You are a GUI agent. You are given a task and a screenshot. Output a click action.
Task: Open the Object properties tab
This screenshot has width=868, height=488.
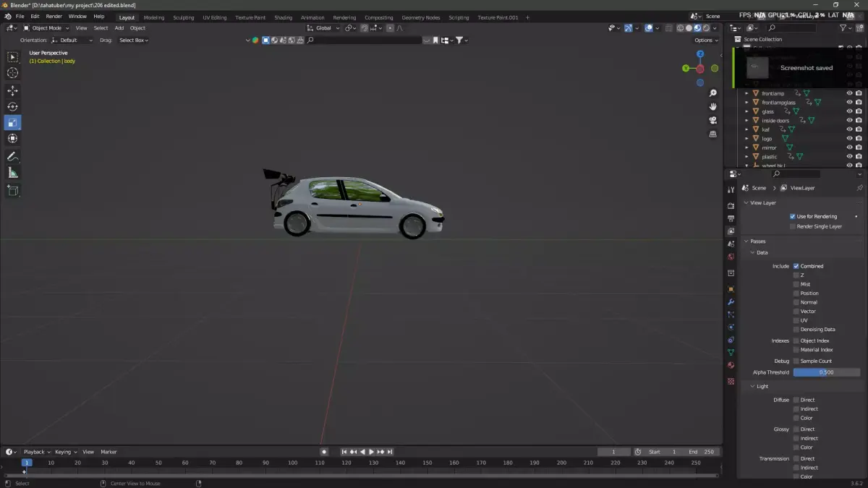click(x=731, y=289)
